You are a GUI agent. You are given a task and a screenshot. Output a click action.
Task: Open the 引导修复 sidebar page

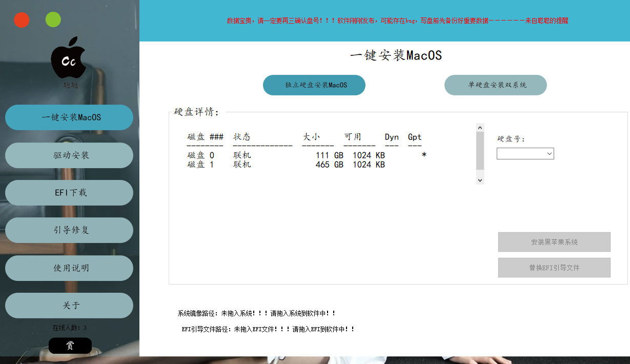(x=69, y=230)
